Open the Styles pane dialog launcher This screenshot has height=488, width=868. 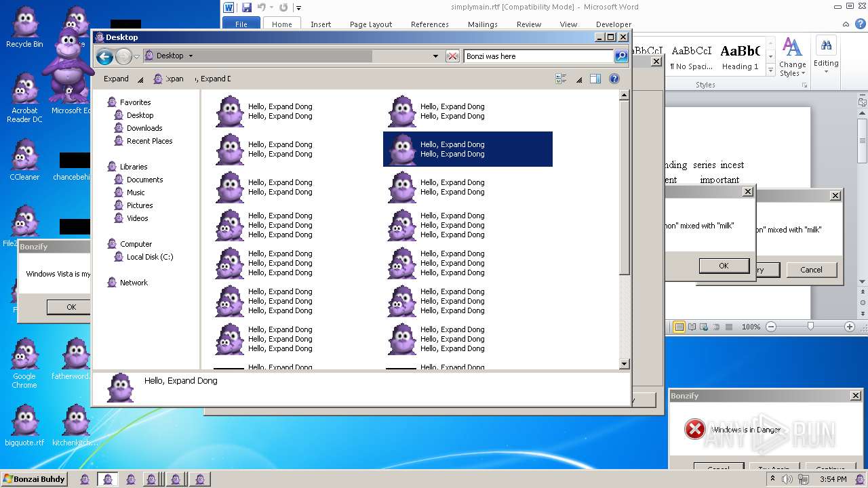(x=804, y=85)
